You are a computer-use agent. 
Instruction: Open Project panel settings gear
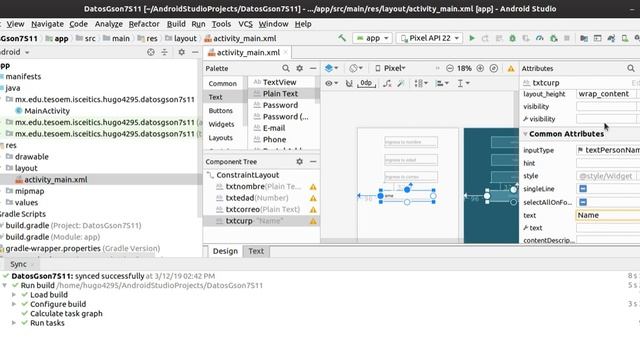click(x=182, y=52)
